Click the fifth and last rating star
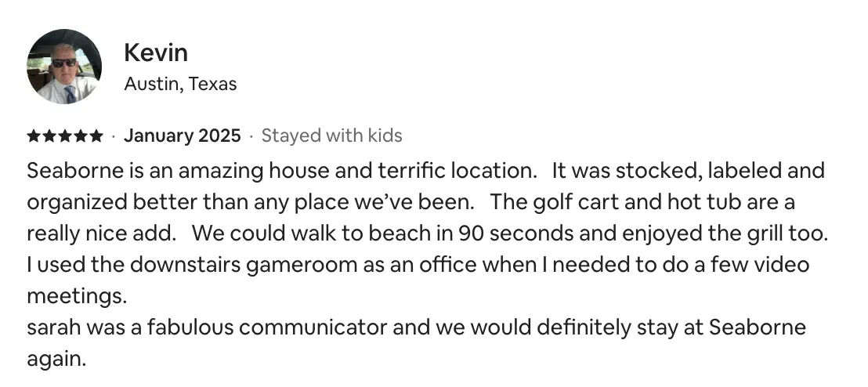 tap(96, 136)
